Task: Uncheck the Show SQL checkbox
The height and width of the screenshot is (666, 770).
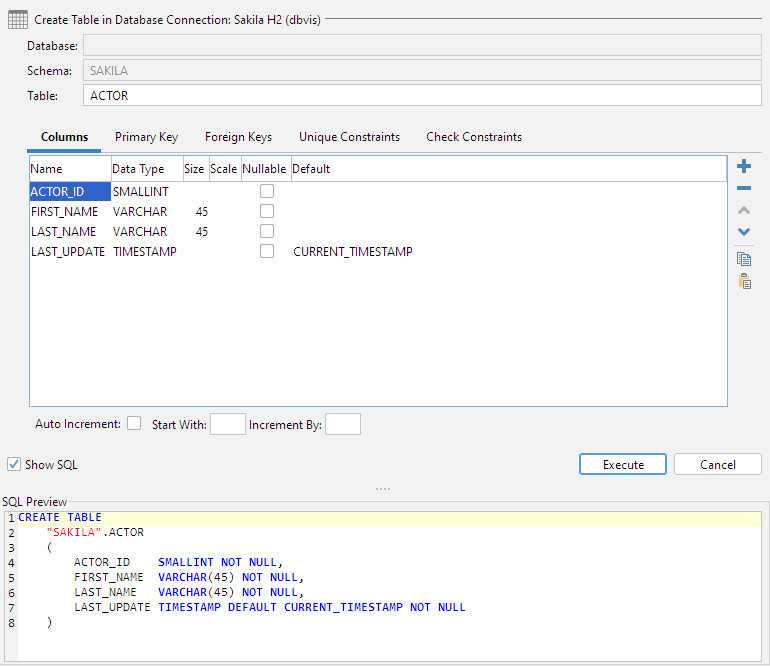Action: click(14, 464)
